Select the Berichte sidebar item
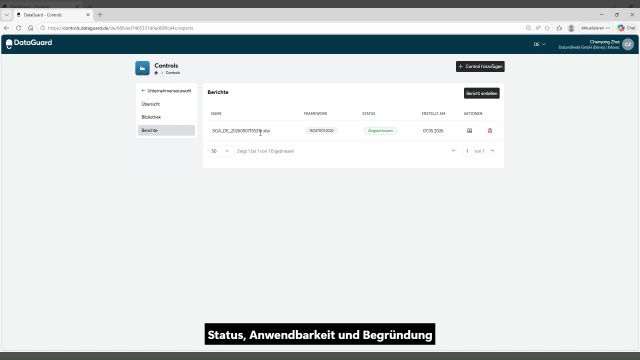This screenshot has height=360, width=640. pos(166,130)
